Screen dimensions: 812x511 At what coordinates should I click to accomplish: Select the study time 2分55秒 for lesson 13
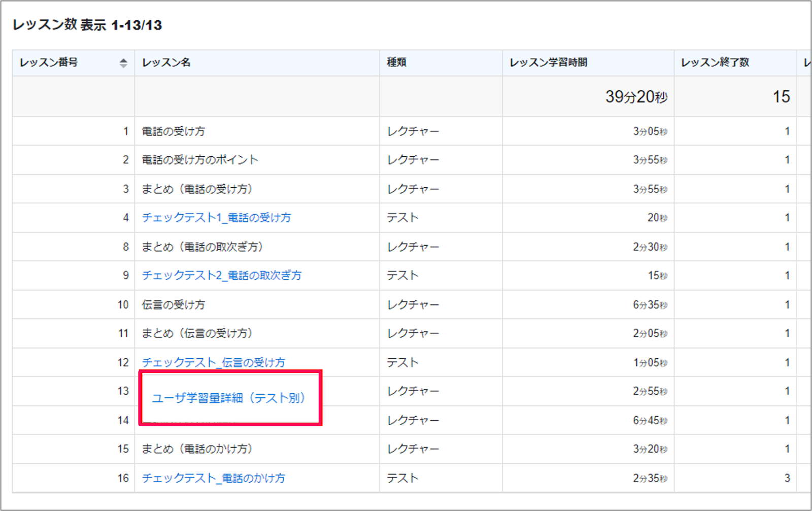click(x=650, y=391)
